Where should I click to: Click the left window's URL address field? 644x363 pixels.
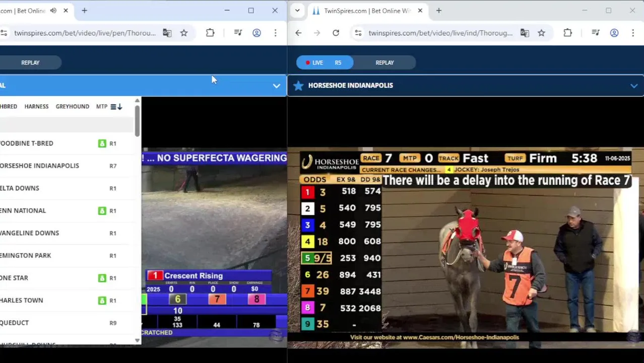pos(85,33)
